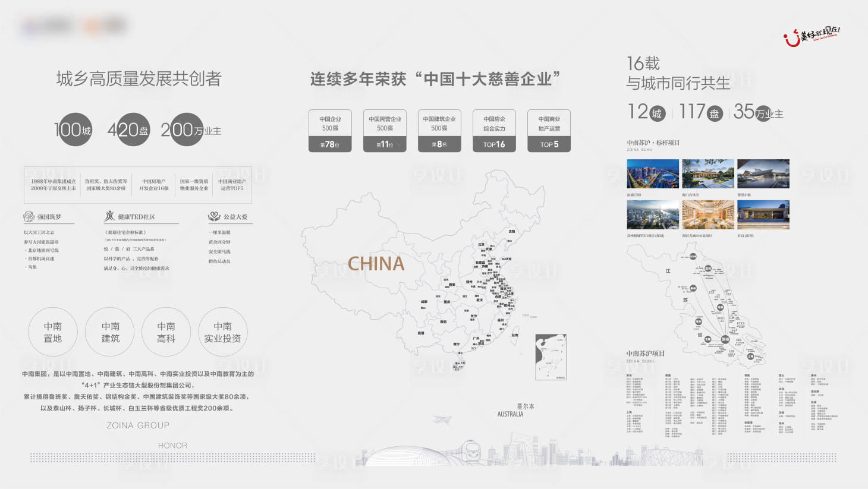
Task: Click the 苏州 marker on Jiangsu map
Action: (725, 339)
